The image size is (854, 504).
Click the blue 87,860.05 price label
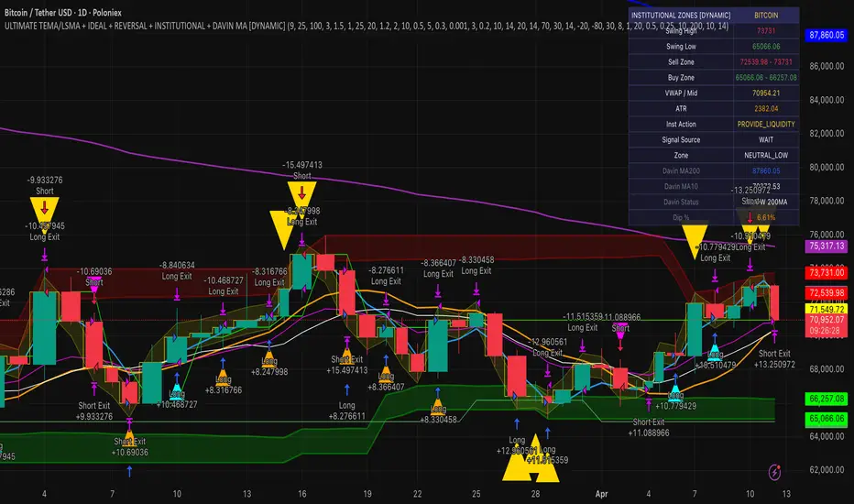(827, 35)
